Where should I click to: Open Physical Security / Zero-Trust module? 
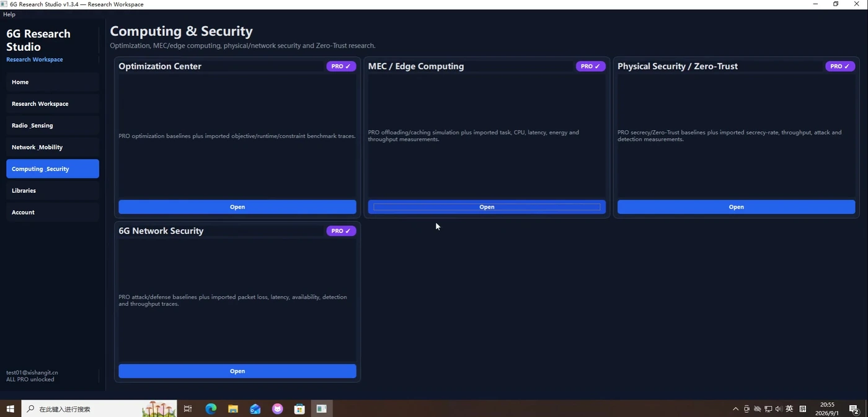point(736,207)
